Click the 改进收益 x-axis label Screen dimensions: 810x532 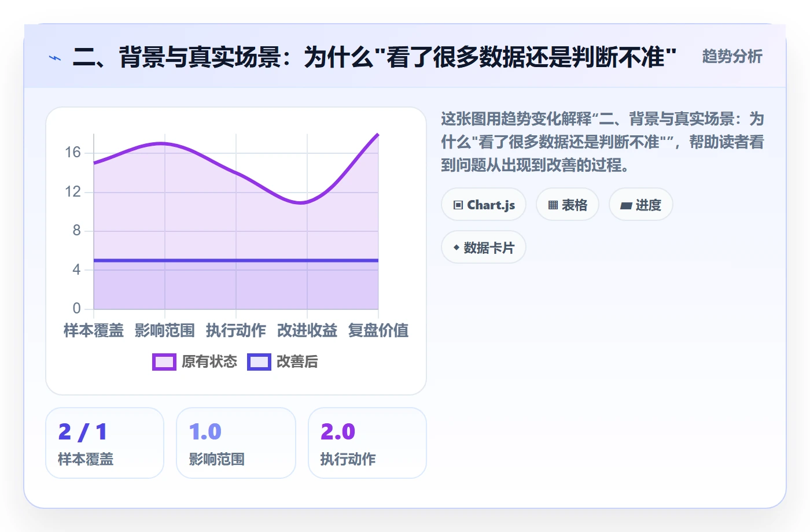pyautogui.click(x=307, y=331)
